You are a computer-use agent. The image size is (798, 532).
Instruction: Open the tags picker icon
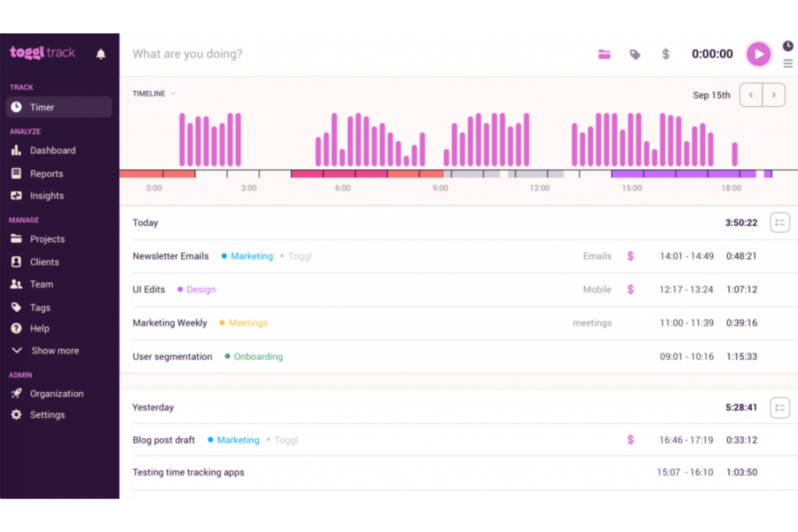[x=635, y=54]
